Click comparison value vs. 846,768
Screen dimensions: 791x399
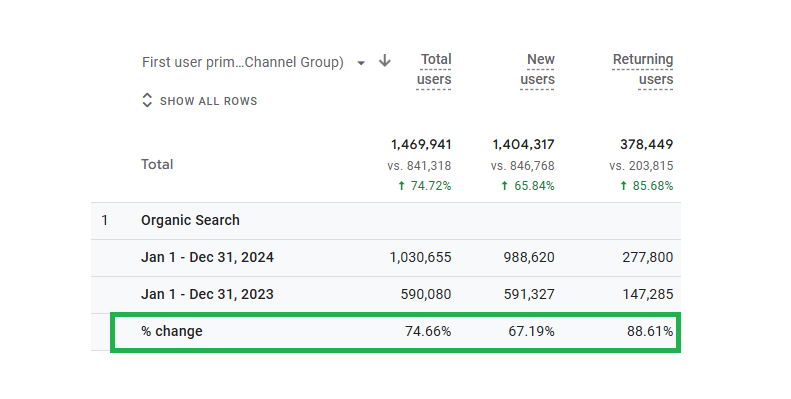click(x=523, y=166)
